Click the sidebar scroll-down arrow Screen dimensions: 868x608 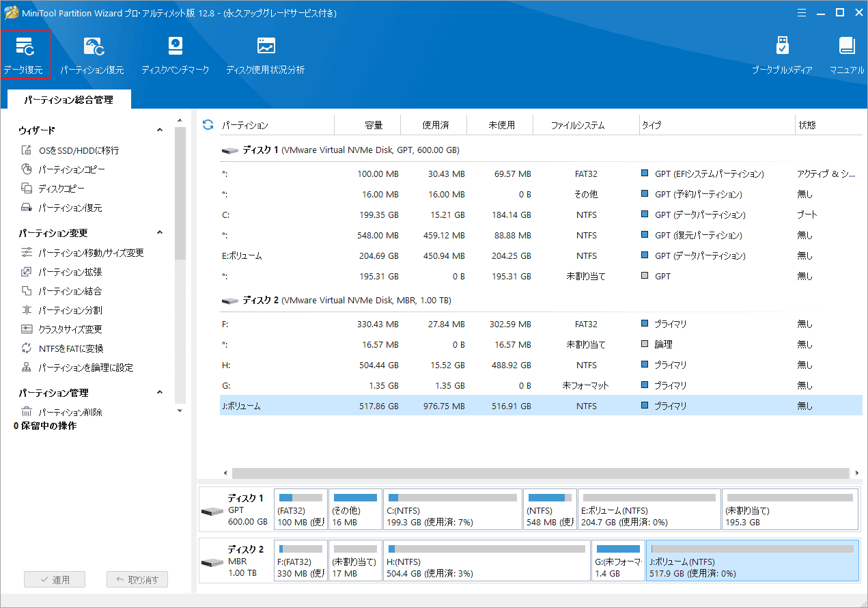click(x=180, y=411)
